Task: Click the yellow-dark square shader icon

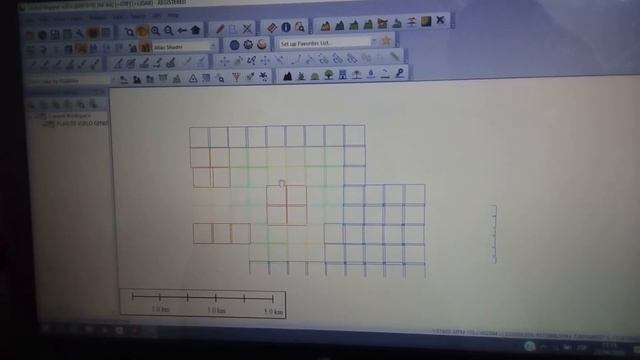Action: (426, 21)
